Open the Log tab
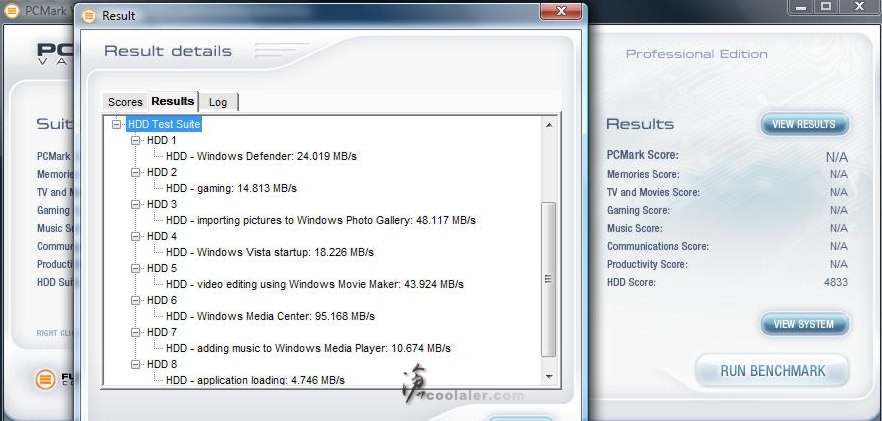The image size is (882, 421). 218,102
